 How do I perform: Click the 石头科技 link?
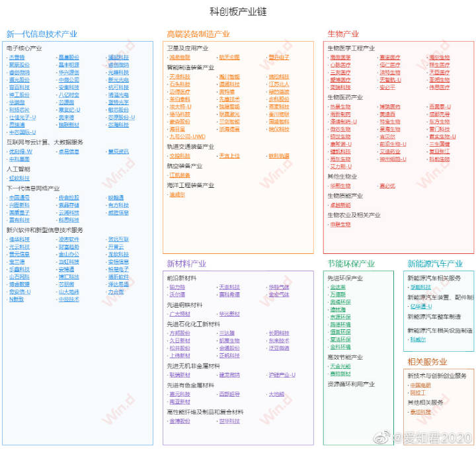180,84
